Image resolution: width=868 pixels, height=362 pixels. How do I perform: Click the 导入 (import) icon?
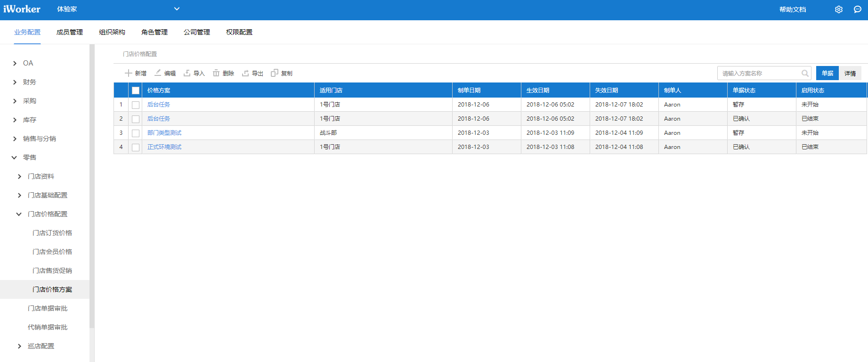click(x=187, y=73)
